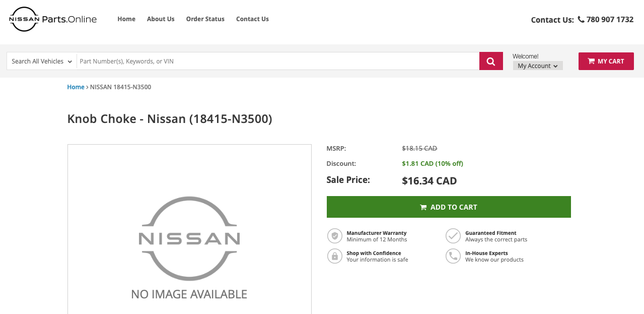Click the Welcome! greeting text
644x314 pixels.
click(526, 56)
